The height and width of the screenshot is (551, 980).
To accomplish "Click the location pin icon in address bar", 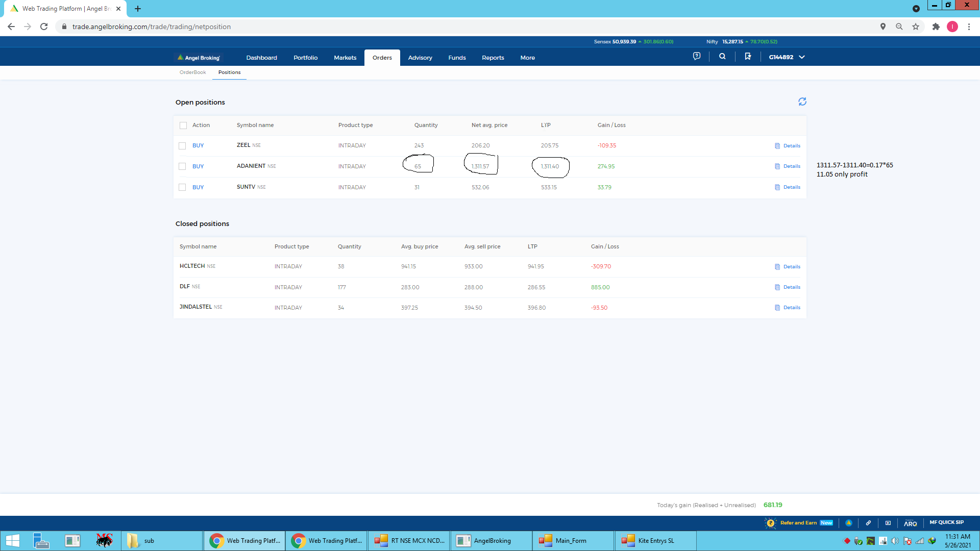I will coord(883,27).
